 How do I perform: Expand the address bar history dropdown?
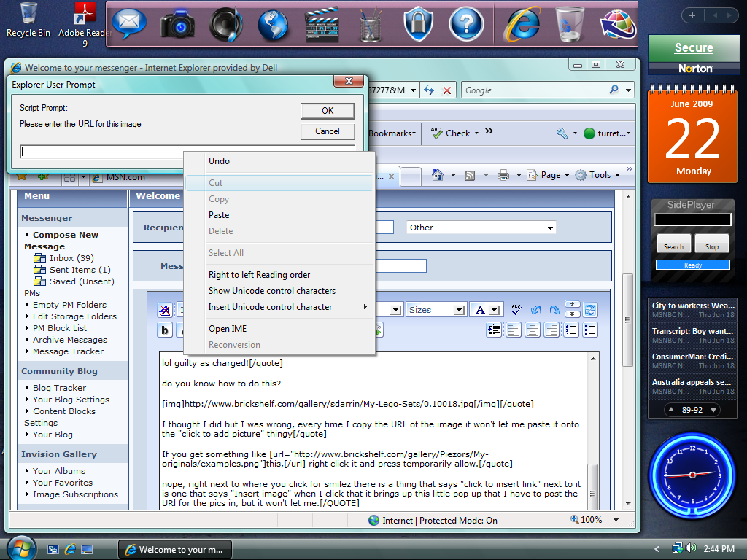(x=413, y=90)
